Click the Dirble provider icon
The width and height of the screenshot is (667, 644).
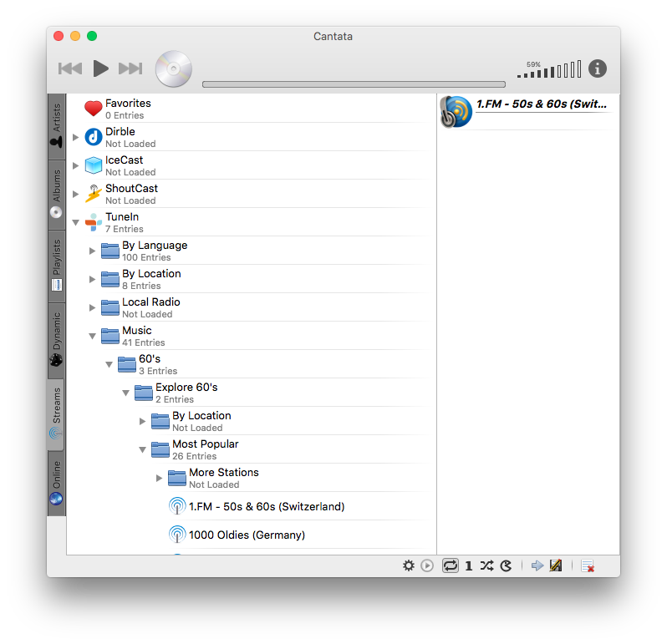pyautogui.click(x=93, y=137)
